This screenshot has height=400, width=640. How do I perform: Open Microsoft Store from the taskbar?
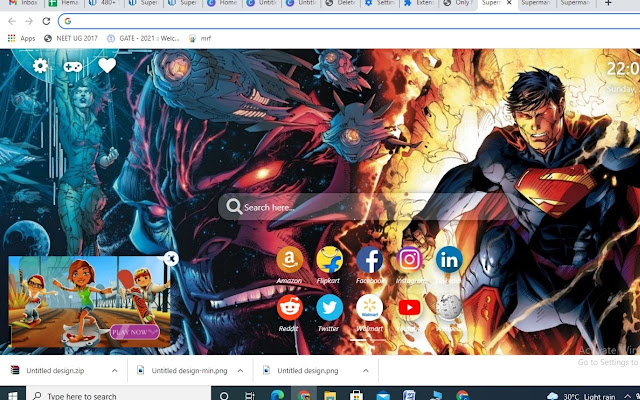pyautogui.click(x=356, y=395)
